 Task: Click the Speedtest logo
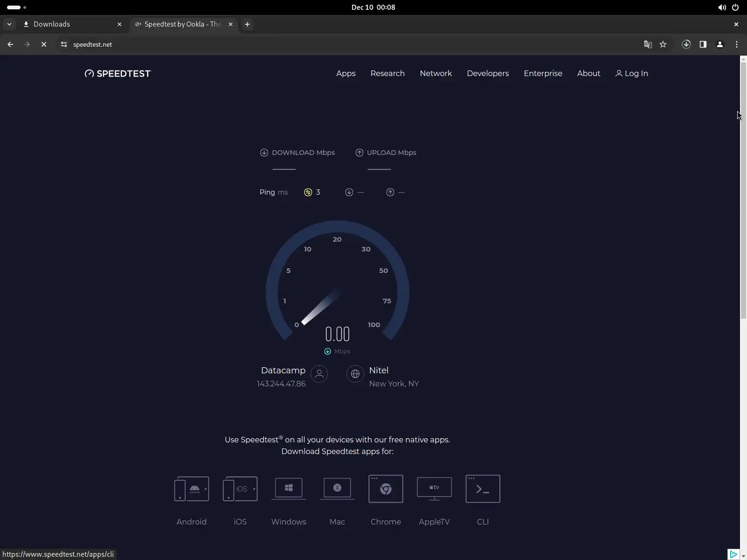point(118,73)
